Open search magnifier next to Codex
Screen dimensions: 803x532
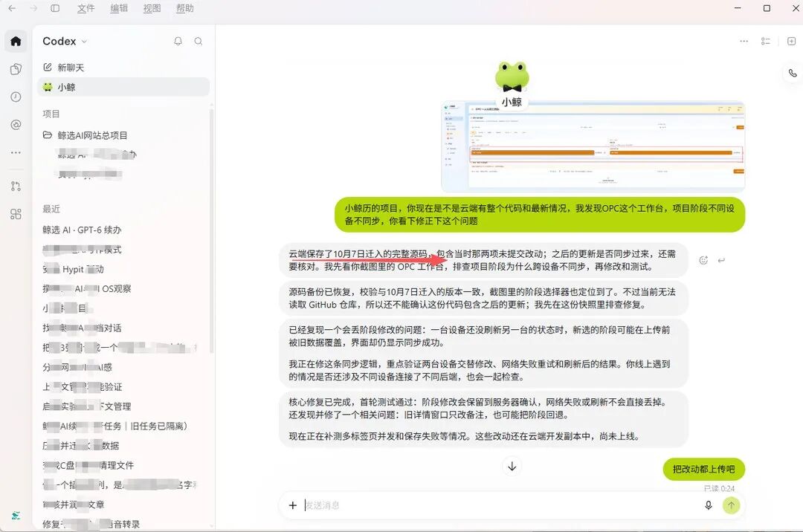tap(199, 41)
